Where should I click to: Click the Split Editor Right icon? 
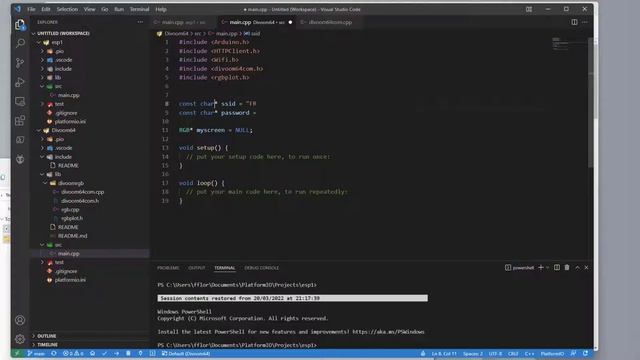(574, 22)
